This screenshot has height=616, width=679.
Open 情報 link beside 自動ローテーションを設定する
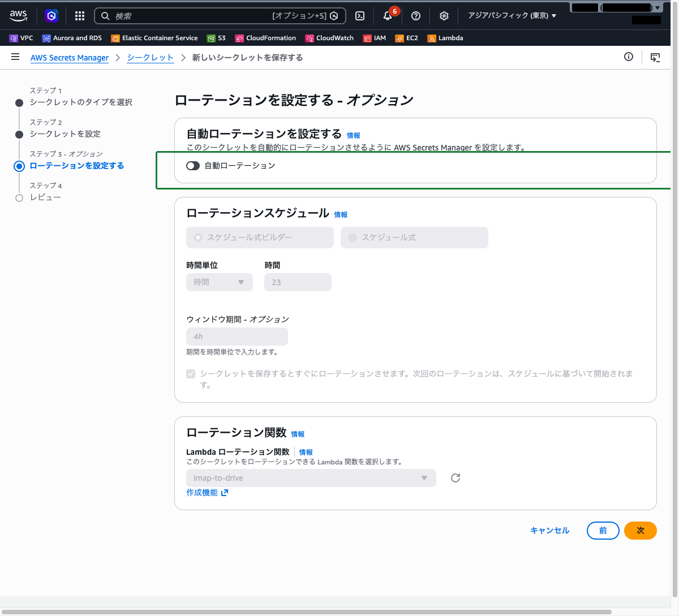[354, 136]
